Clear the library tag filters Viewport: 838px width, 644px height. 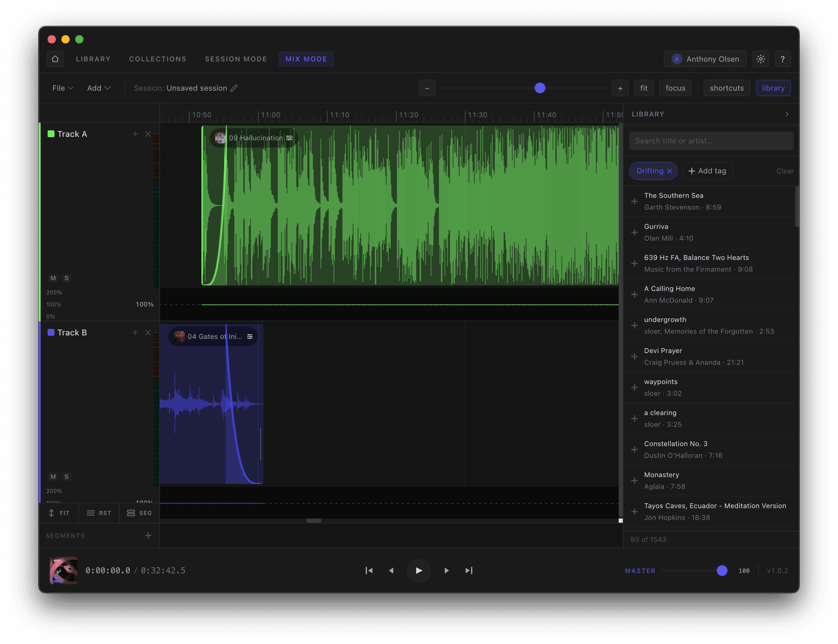785,171
